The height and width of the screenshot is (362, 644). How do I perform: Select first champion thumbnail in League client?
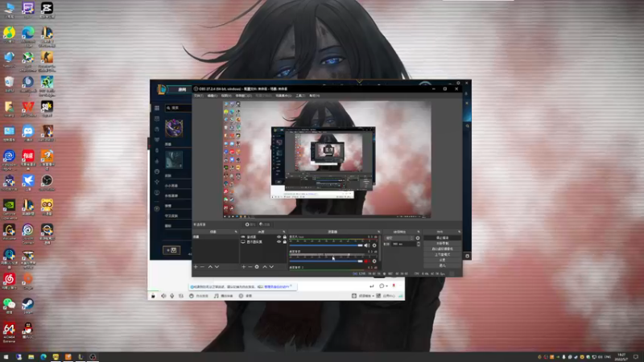point(174,128)
